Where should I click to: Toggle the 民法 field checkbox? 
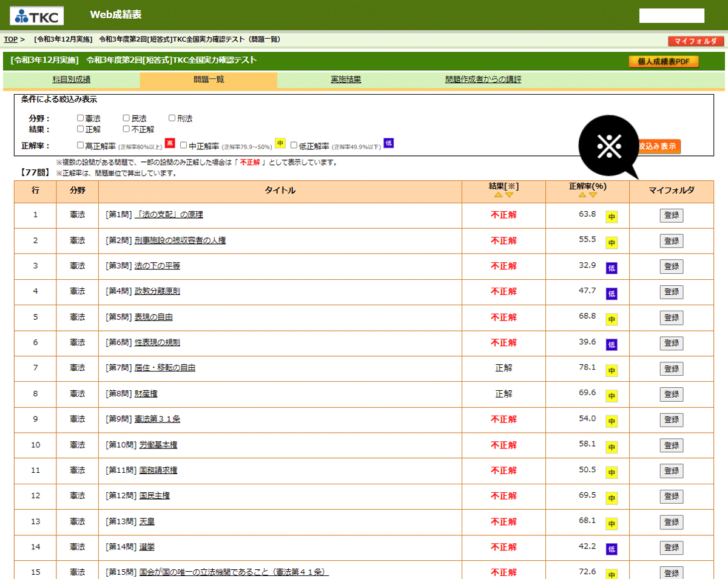(126, 118)
